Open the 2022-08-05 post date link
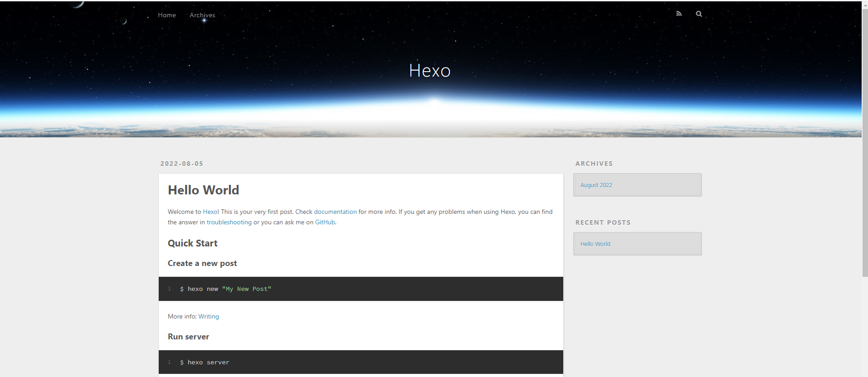868x377 pixels. (182, 164)
